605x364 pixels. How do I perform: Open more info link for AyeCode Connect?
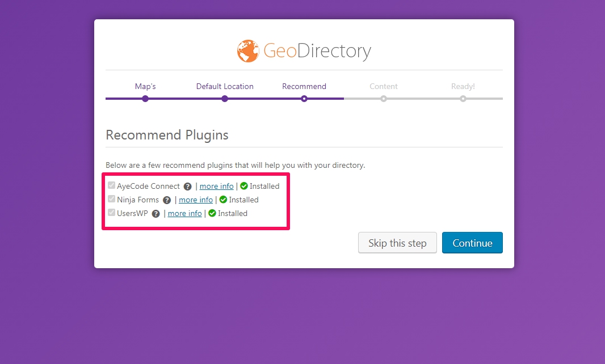click(216, 186)
